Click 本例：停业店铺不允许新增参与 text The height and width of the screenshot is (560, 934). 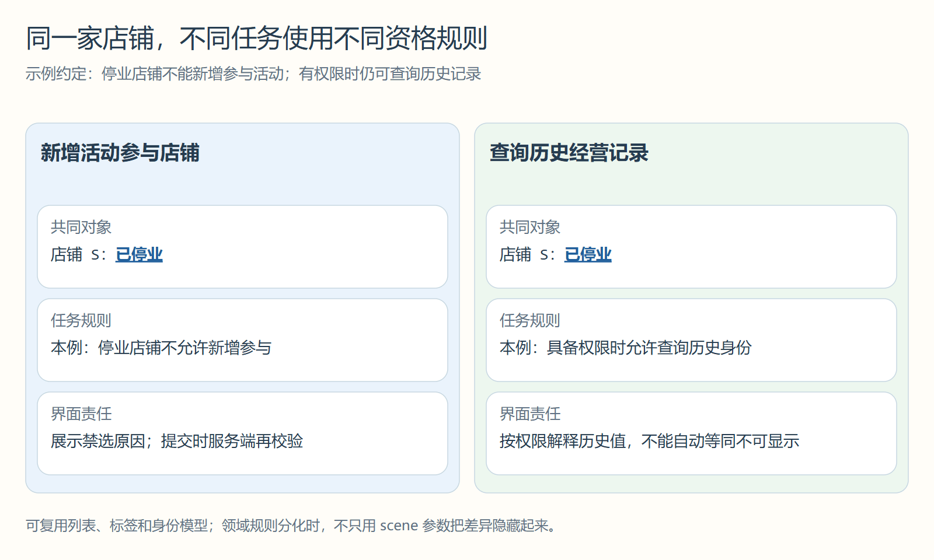161,348
